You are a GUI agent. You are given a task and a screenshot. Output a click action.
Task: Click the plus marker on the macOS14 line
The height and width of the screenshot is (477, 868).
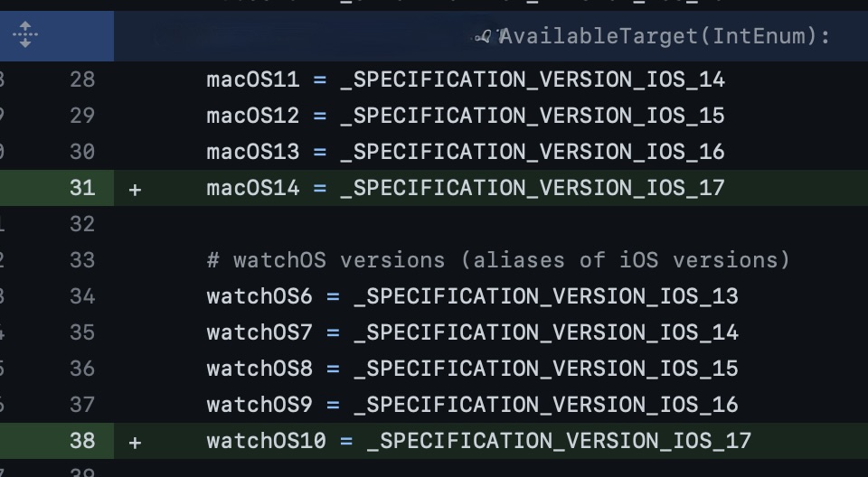click(135, 189)
